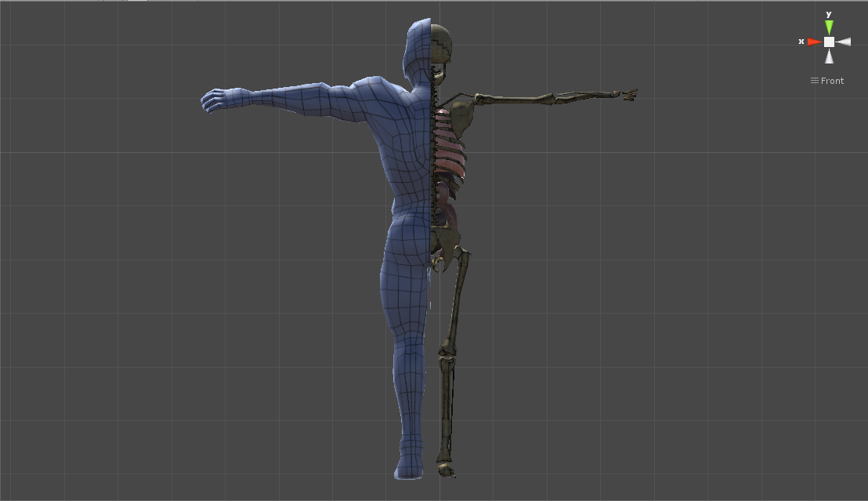
Task: Click the grey right-side cone of the gizmo
Action: 843,42
